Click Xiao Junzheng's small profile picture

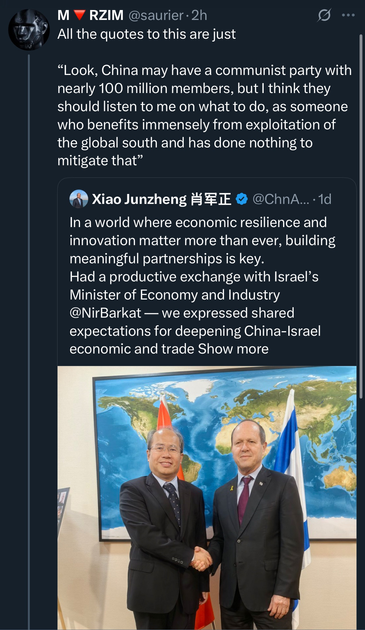(x=79, y=199)
